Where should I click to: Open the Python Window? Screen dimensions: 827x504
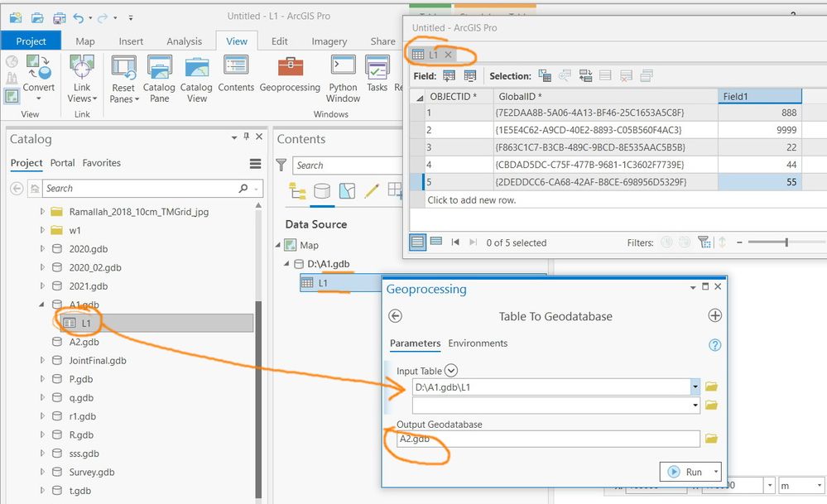[x=343, y=78]
